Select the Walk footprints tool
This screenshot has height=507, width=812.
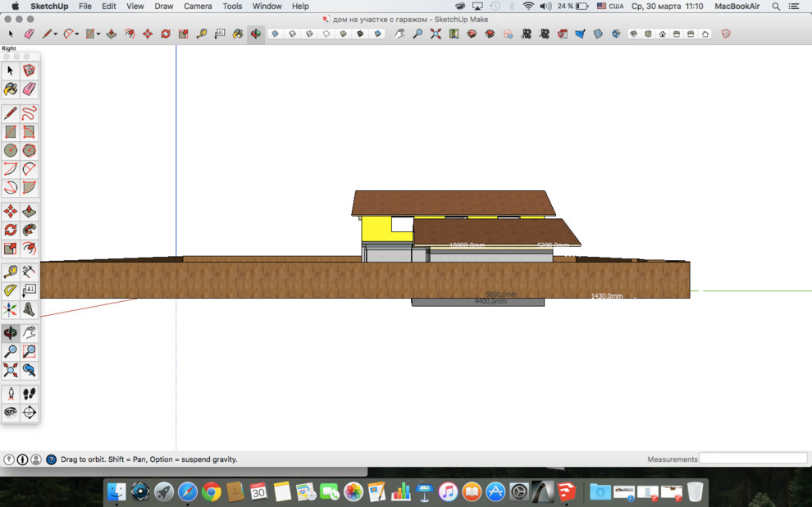(x=29, y=394)
